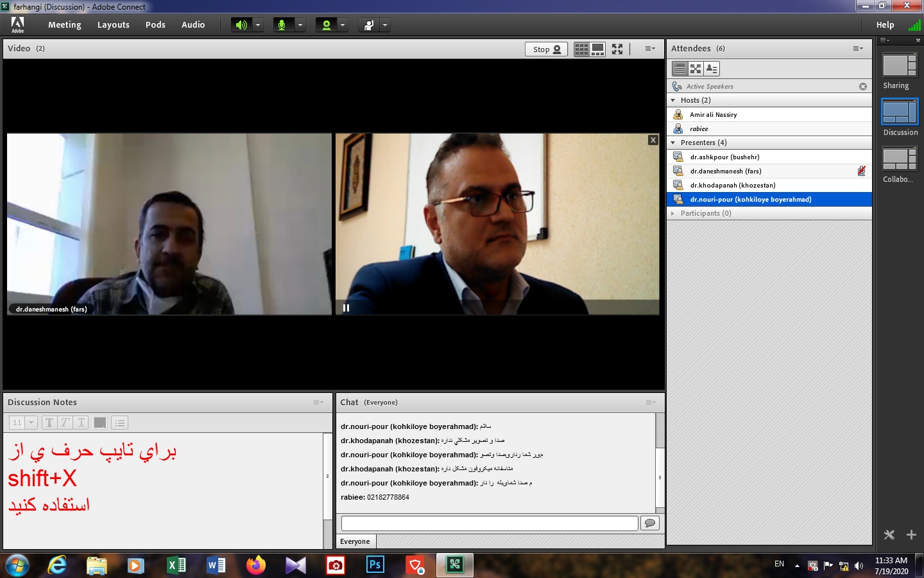
Task: Click the Stop webcam button
Action: pos(546,49)
